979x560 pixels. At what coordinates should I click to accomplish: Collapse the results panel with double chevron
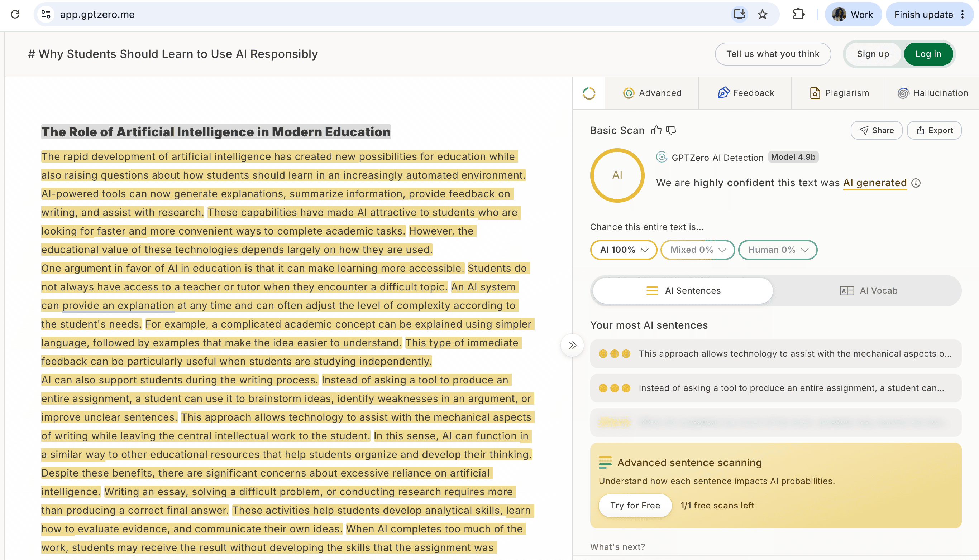(x=572, y=345)
